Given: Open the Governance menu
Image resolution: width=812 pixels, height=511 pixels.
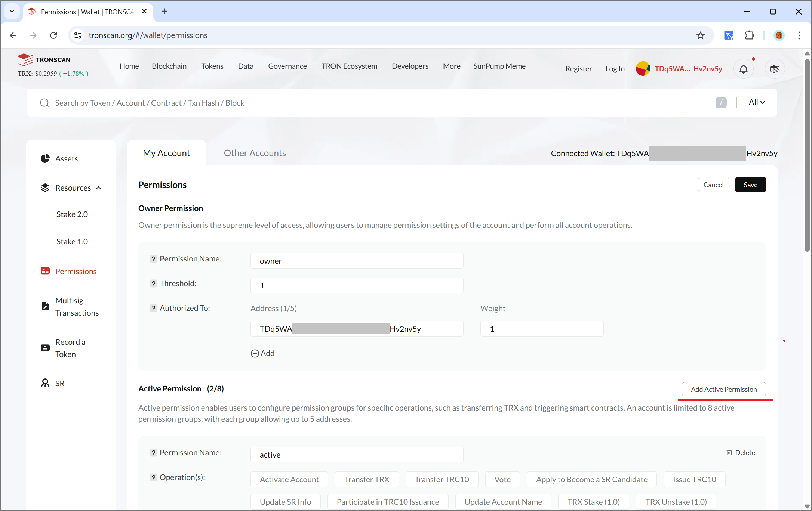Looking at the screenshot, I should [x=287, y=66].
